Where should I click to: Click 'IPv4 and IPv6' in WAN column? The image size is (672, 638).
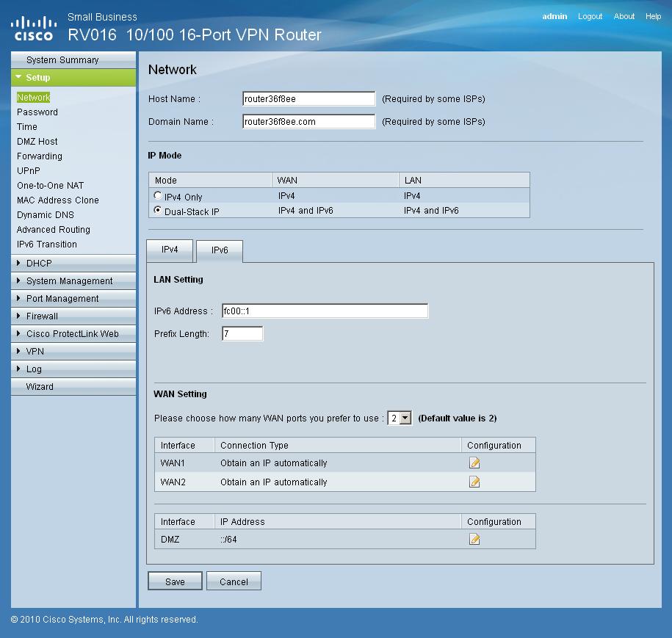point(306,211)
